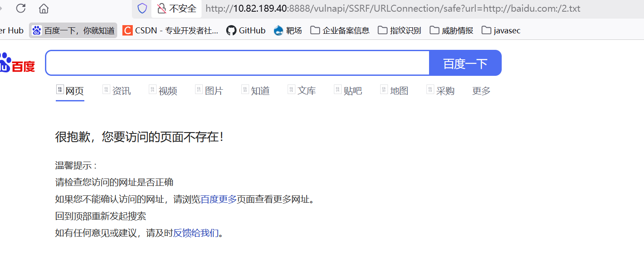Select the 地图 tab
The height and width of the screenshot is (263, 644).
[x=394, y=91]
